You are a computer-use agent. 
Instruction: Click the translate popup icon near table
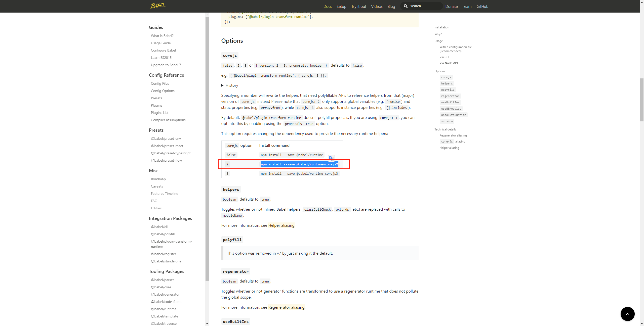click(331, 158)
